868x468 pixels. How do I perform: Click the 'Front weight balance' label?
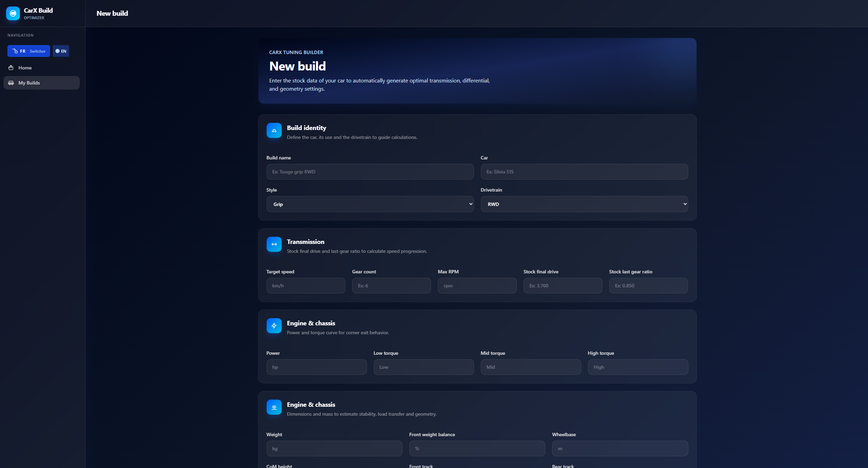click(432, 434)
